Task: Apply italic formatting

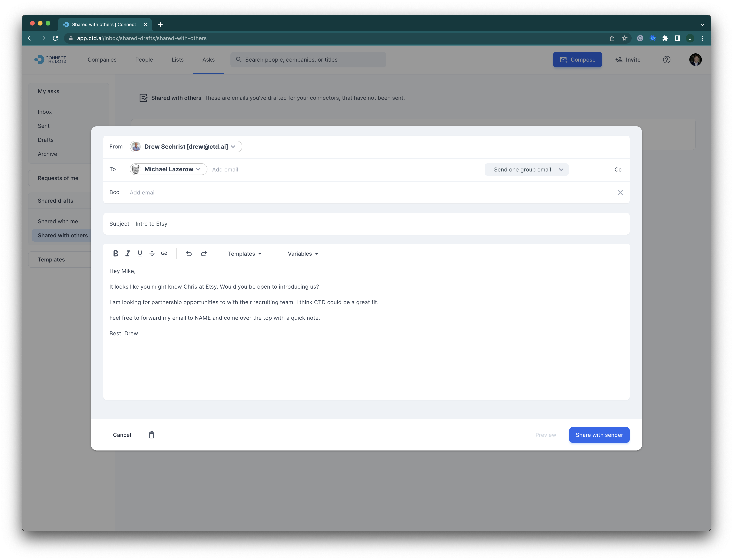Action: (x=128, y=253)
